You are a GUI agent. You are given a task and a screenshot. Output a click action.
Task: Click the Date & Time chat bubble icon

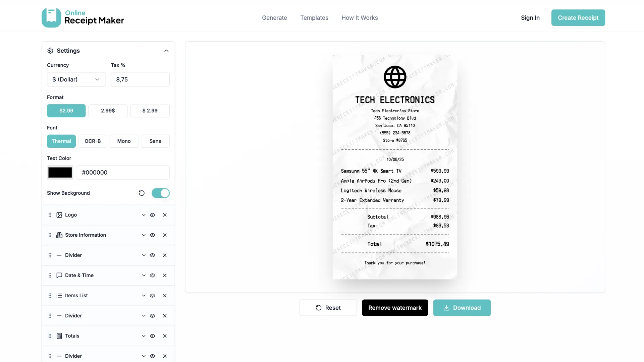coord(59,275)
